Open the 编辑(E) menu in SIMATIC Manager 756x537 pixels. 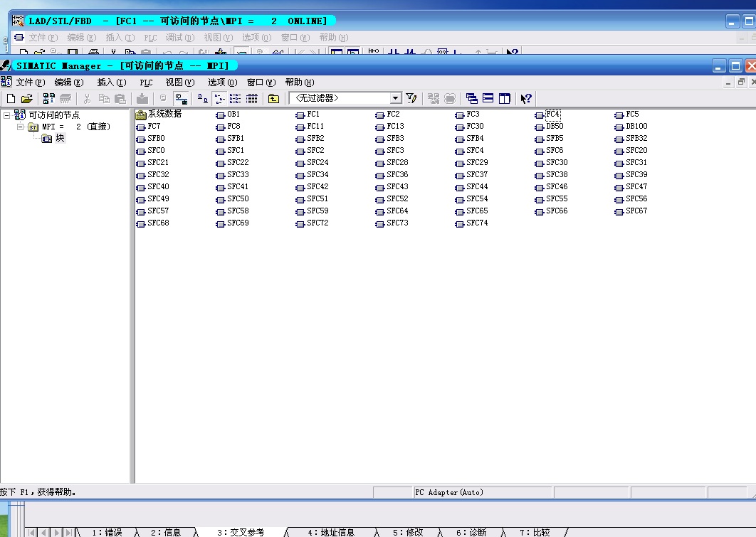(x=69, y=83)
